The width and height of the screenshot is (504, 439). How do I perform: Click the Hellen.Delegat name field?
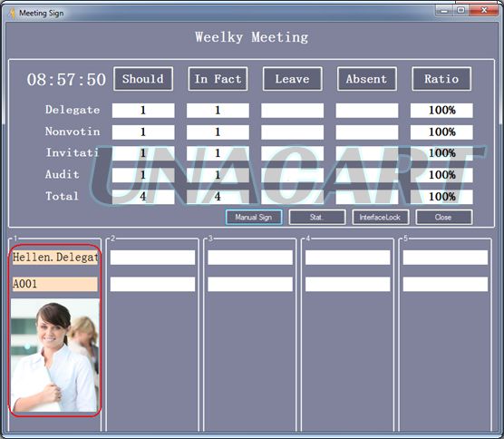55,258
